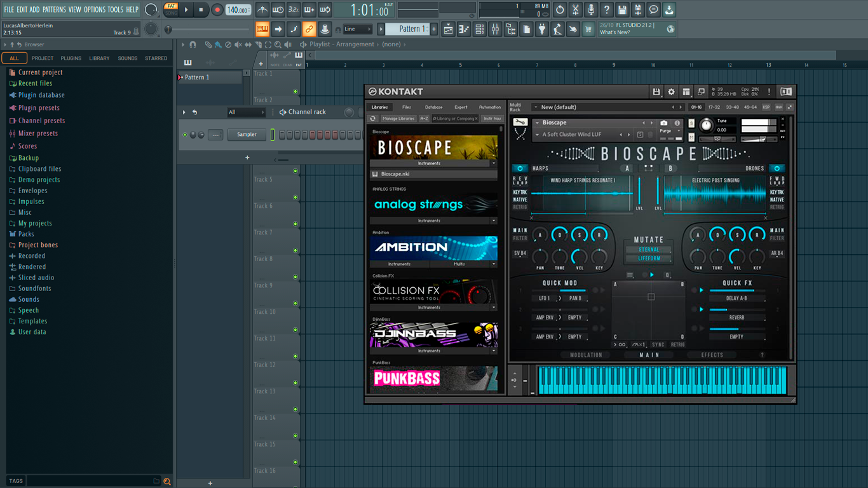Toggle the DRONES layer power button
Viewport: 868px width, 488px height.
pyautogui.click(x=776, y=168)
